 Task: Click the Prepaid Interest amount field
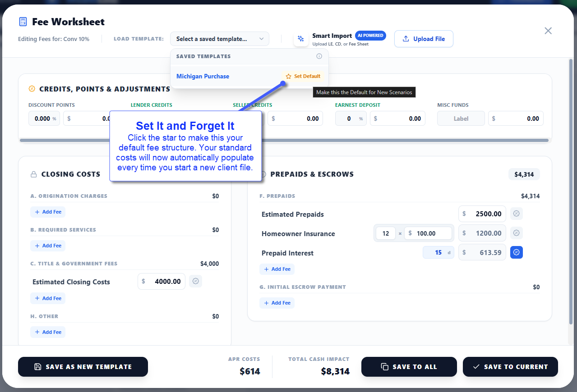[x=482, y=252]
